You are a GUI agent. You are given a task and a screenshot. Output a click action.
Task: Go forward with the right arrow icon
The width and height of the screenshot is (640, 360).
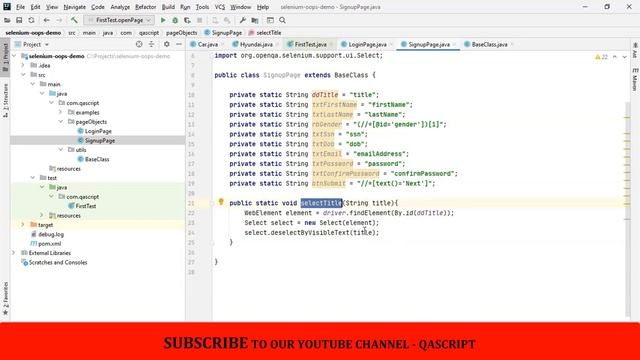point(59,20)
